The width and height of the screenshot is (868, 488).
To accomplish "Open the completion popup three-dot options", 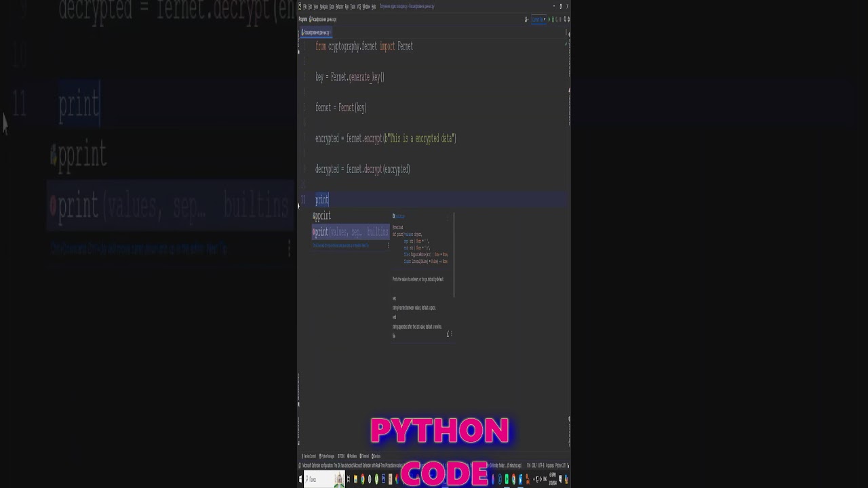I will [x=388, y=245].
